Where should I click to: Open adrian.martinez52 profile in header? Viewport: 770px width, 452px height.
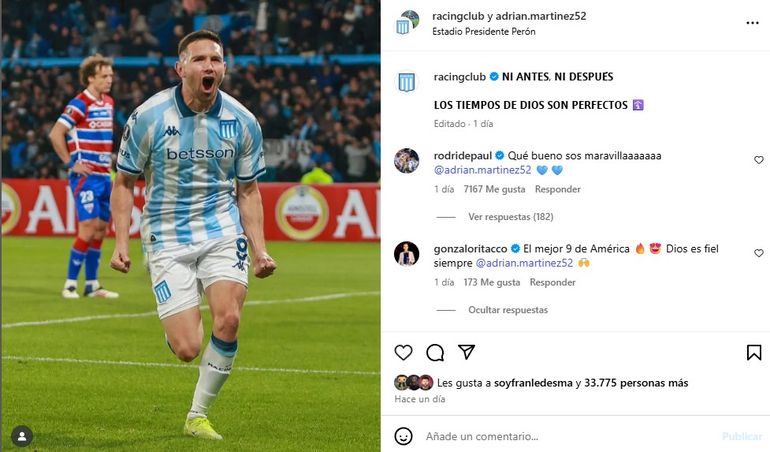pos(541,16)
